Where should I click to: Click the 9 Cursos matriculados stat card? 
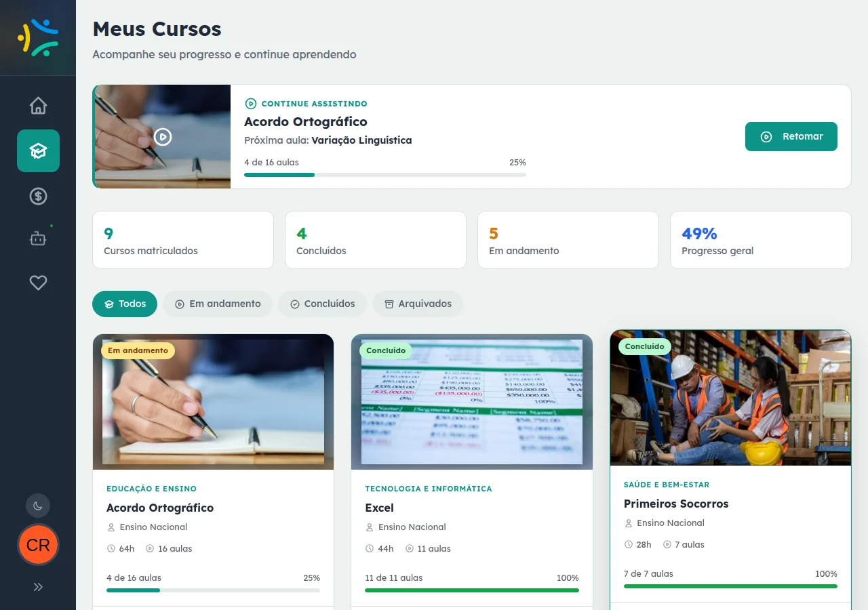point(183,240)
